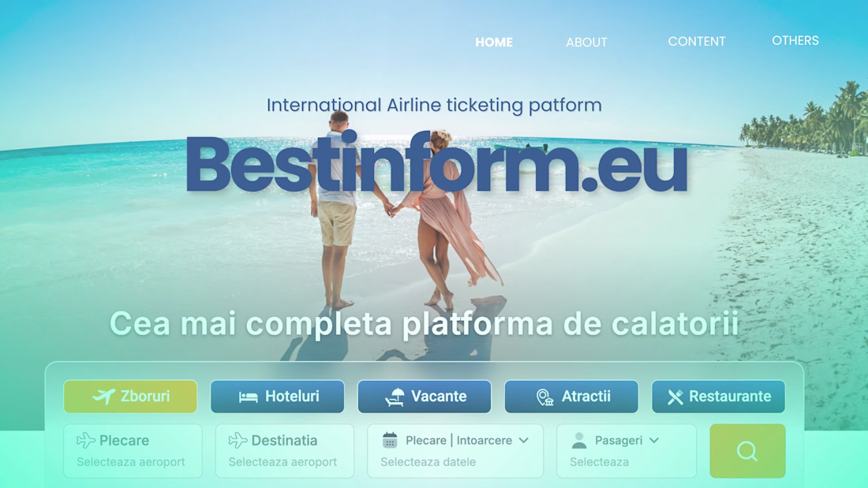The height and width of the screenshot is (488, 868).
Task: Click the magnifier search icon button
Action: [x=747, y=451]
